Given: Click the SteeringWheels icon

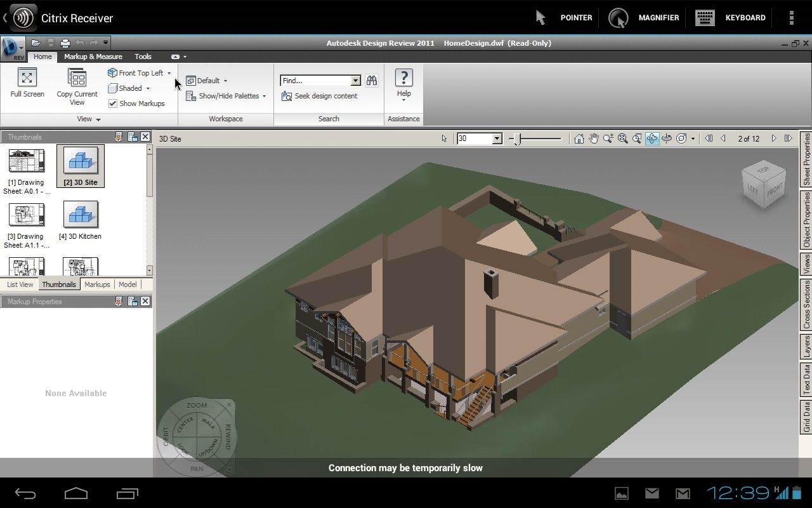Looking at the screenshot, I should [x=681, y=138].
